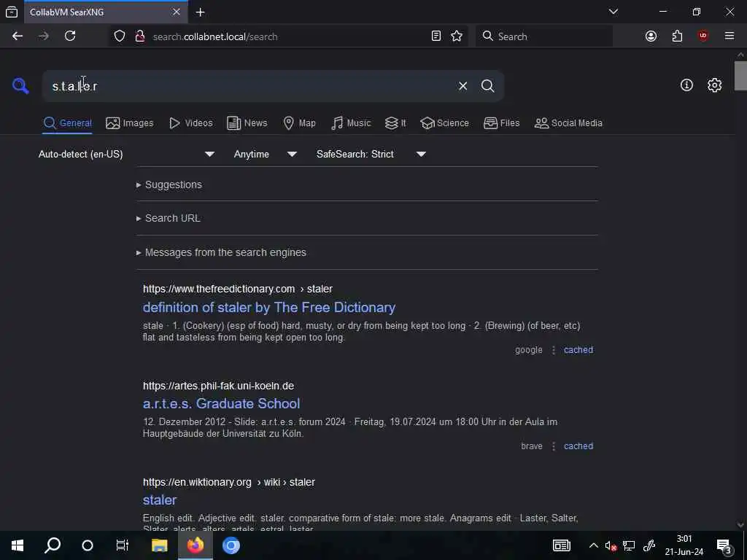Switch to the News category
The width and height of the screenshot is (747, 560).
pos(247,122)
